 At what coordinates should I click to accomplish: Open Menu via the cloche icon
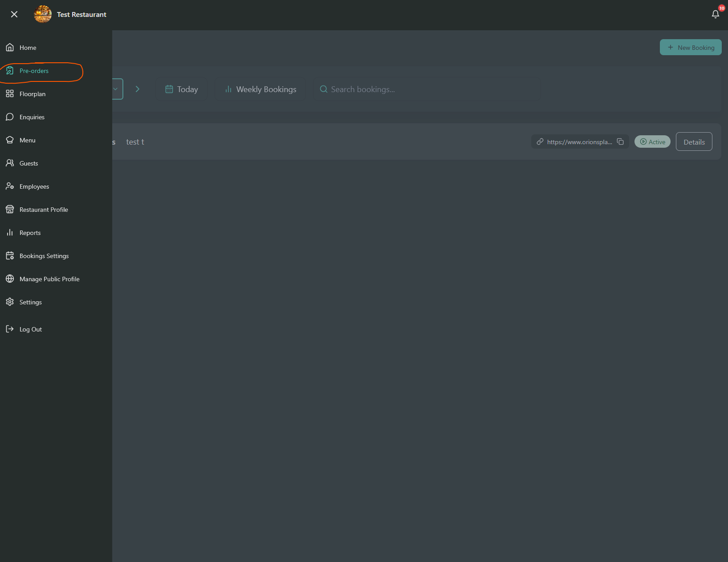(x=10, y=140)
